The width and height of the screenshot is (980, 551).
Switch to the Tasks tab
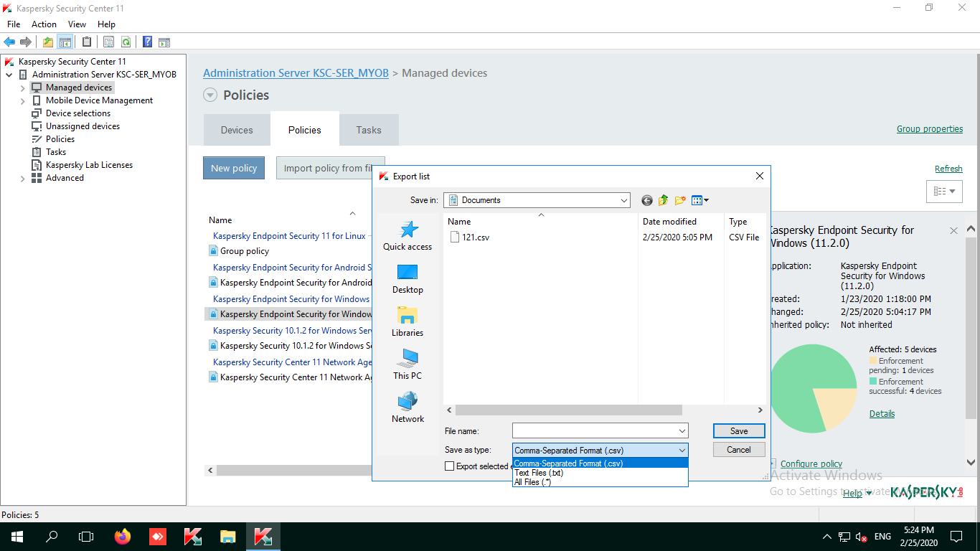pos(369,130)
